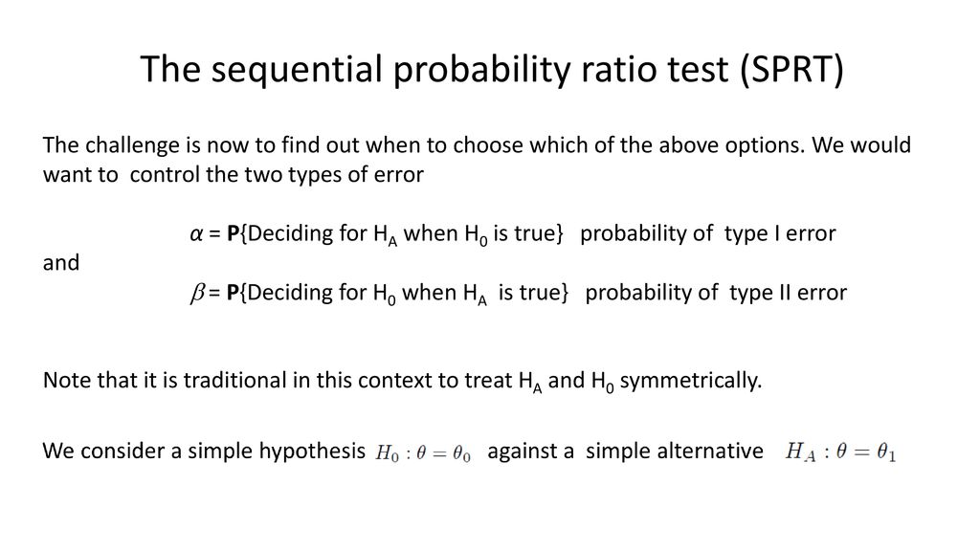The image size is (980, 551).
Task: Click the 'The challenge is now' paragraph
Action: tap(477, 160)
